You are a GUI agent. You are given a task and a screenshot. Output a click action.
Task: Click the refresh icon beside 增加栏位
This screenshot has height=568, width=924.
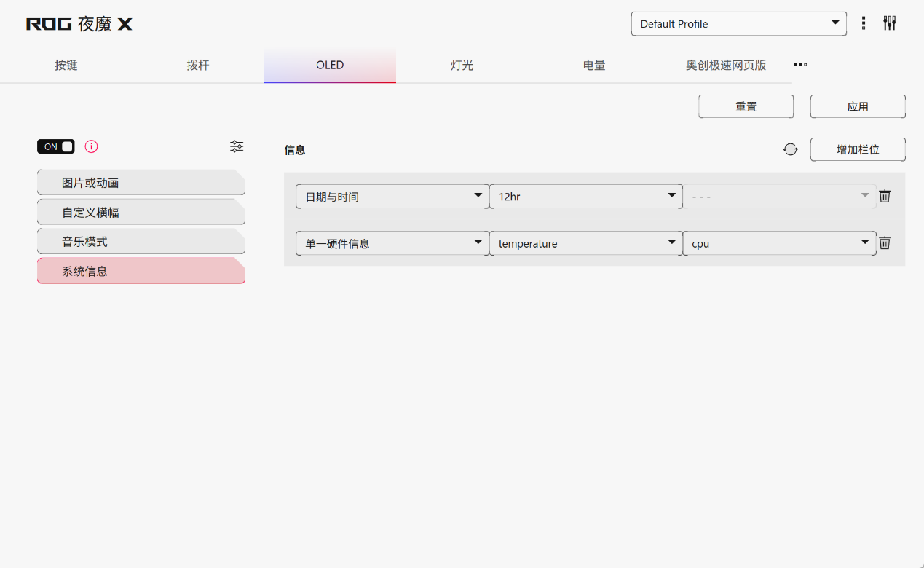click(791, 149)
